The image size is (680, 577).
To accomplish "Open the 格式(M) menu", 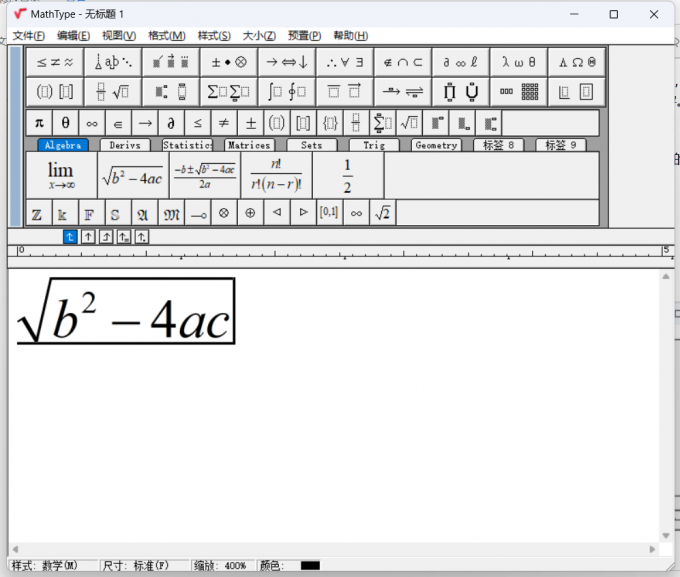I will pyautogui.click(x=167, y=36).
